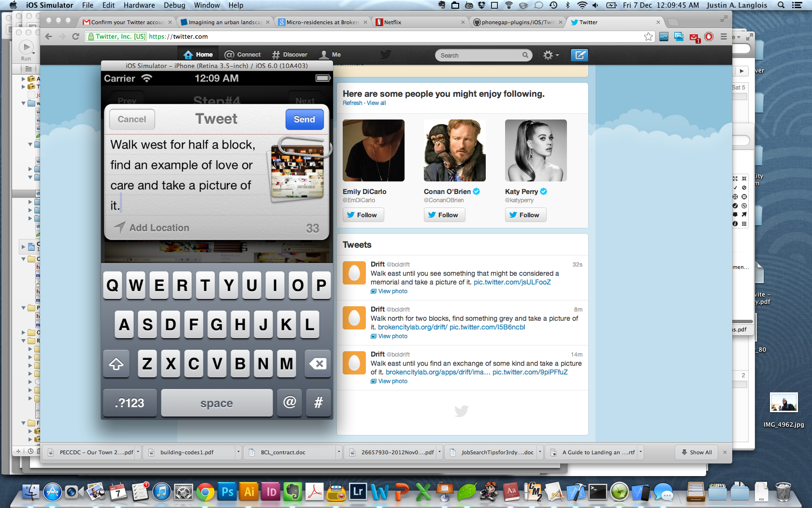
Task: Tap Cancel in the Tweet sheet
Action: click(x=132, y=120)
